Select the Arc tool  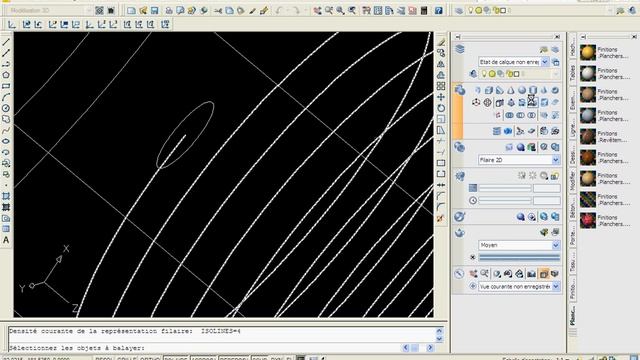(6, 97)
